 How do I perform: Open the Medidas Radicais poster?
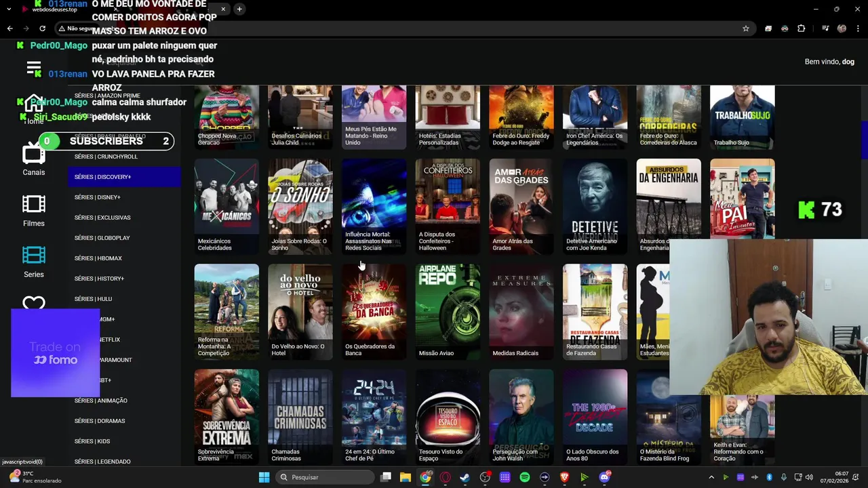[x=521, y=312]
